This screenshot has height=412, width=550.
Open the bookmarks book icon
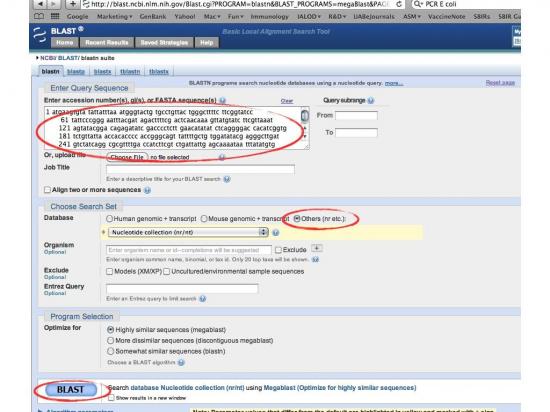pyautogui.click(x=39, y=16)
